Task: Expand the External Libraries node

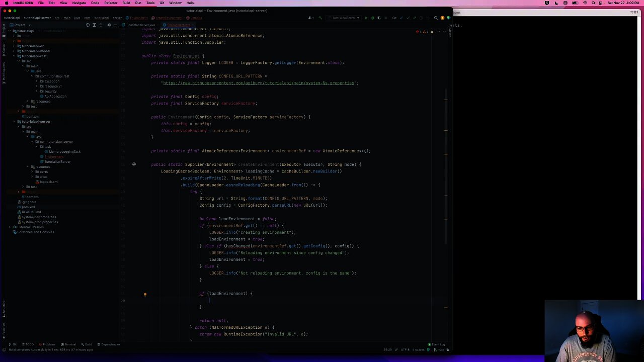Action: (x=9, y=227)
